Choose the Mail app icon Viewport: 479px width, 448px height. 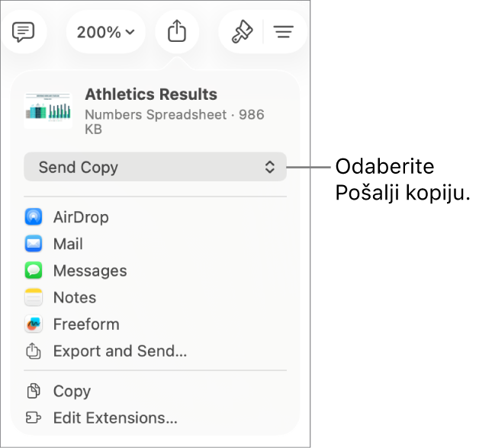pos(34,244)
